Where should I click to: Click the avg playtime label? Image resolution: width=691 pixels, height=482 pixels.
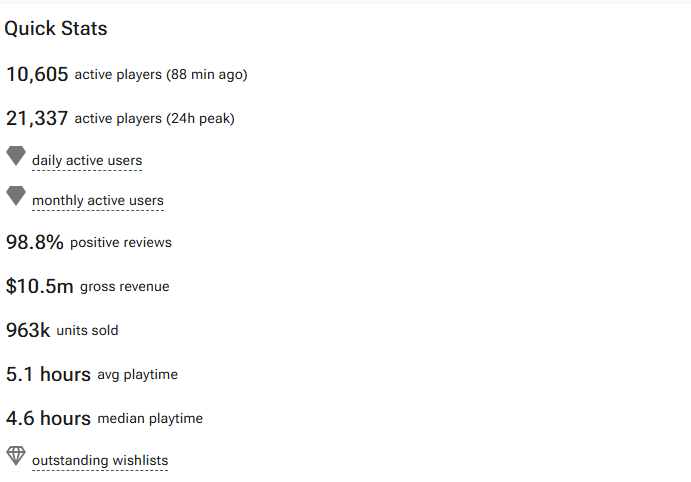(x=137, y=374)
